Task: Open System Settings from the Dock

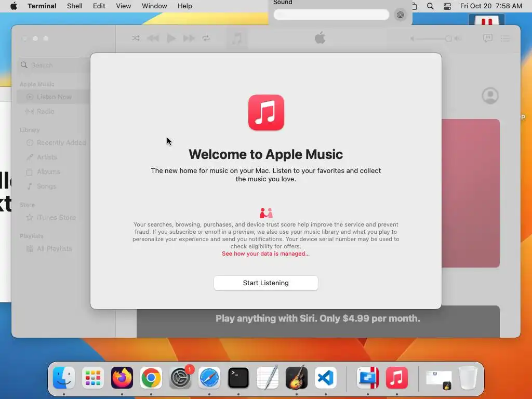Action: [180, 378]
